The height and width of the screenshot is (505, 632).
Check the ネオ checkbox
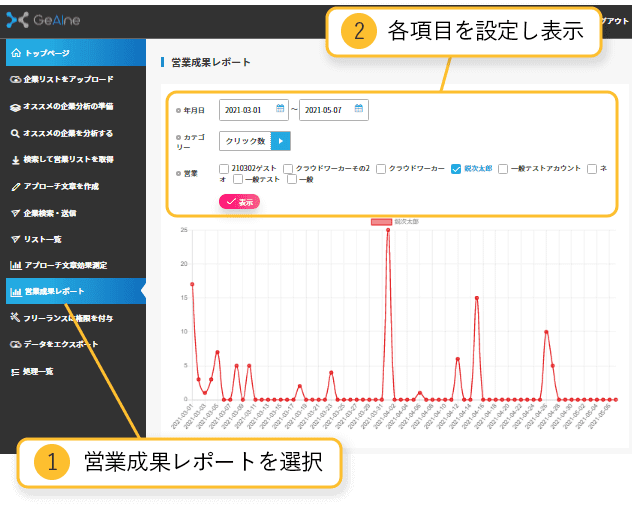[x=592, y=168]
